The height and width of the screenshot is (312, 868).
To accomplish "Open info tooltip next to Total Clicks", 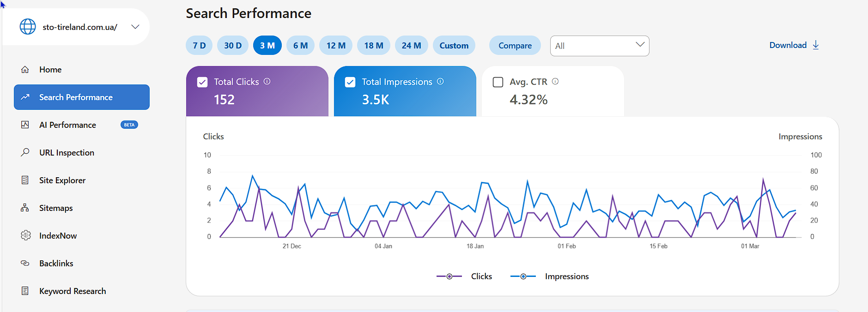I will click(x=267, y=81).
